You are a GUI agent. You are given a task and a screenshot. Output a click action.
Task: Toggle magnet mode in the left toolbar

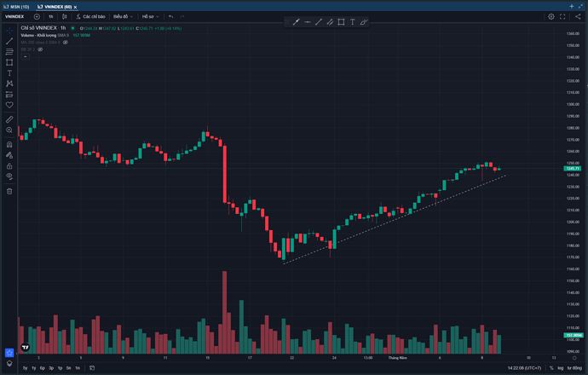coord(9,145)
